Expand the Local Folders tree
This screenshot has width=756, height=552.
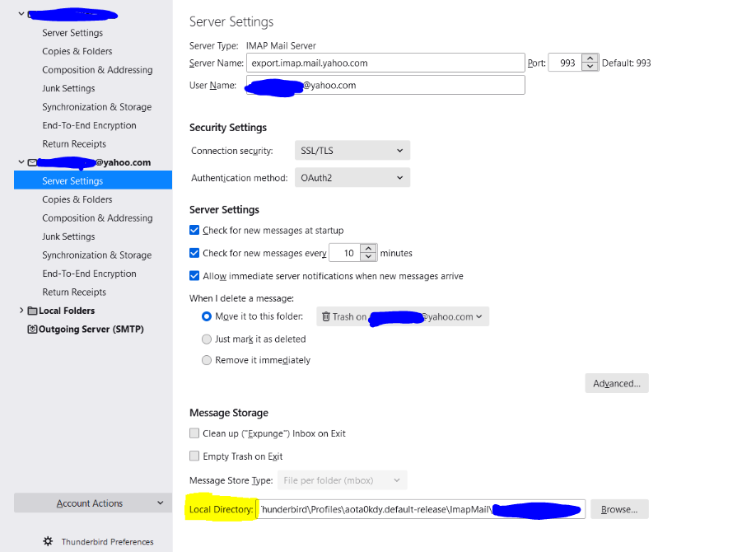pyautogui.click(x=21, y=311)
